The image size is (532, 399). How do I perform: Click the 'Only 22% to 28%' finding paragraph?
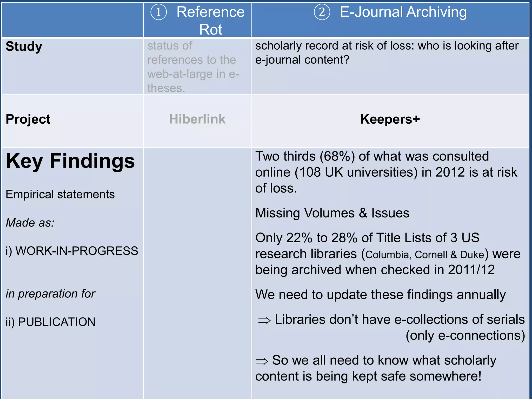(x=388, y=254)
